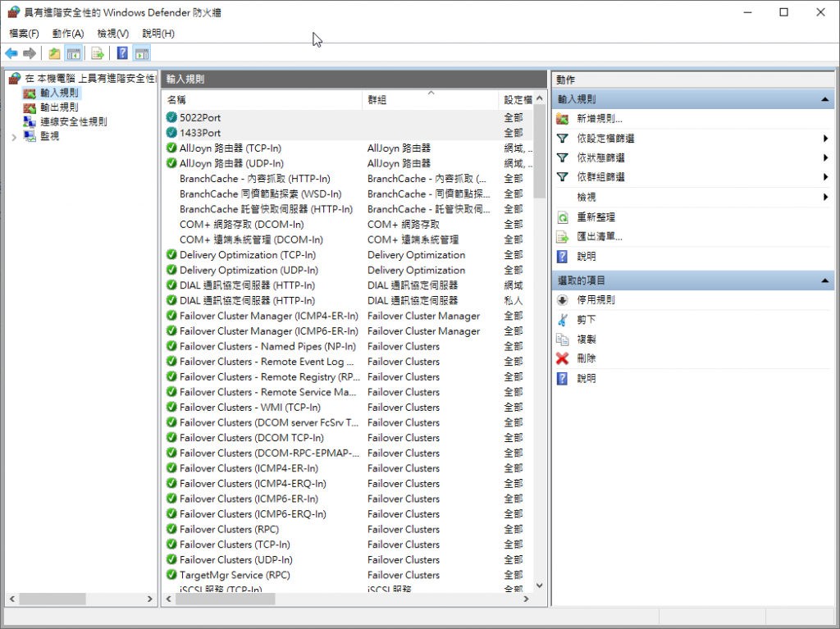Viewport: 840px width, 629px height.
Task: Click the 重新整理 refresh icon
Action: point(562,217)
